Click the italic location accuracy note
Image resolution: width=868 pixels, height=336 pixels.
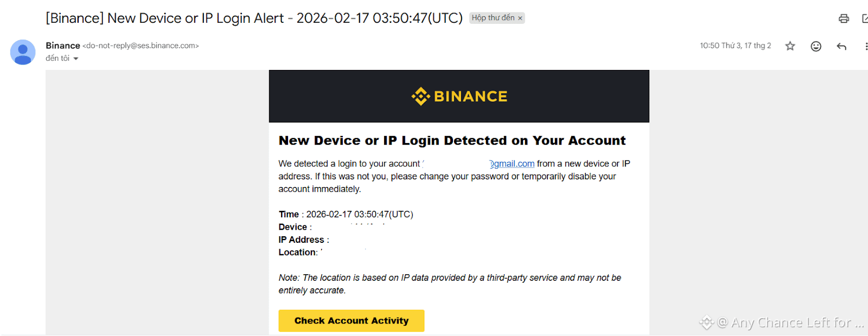tap(450, 284)
